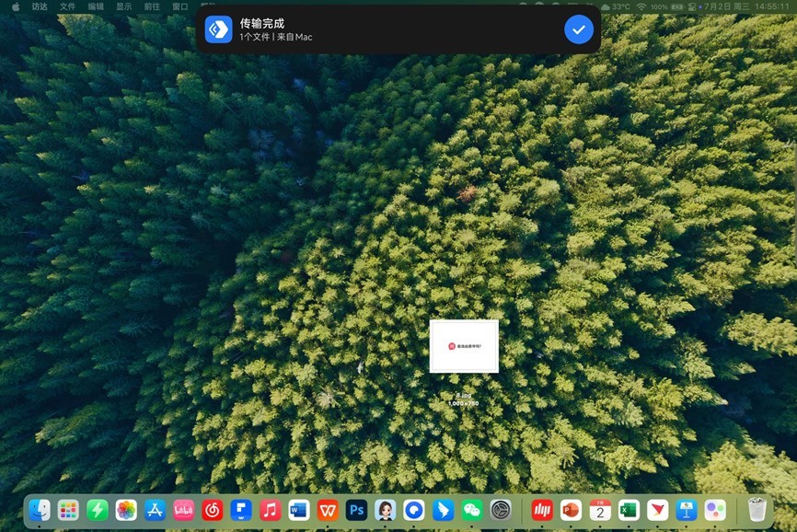797x532 pixels.
Task: Launch PowerPoint from the Dock
Action: pyautogui.click(x=571, y=508)
